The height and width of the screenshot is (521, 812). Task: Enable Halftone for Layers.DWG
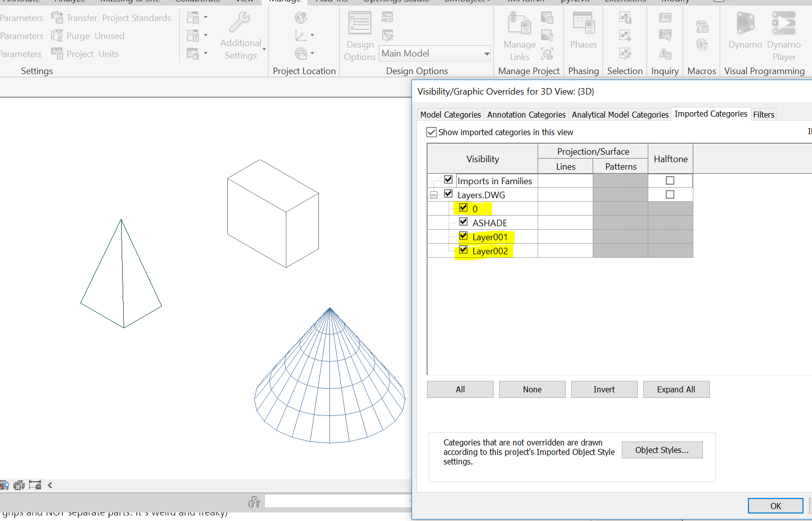coord(670,194)
